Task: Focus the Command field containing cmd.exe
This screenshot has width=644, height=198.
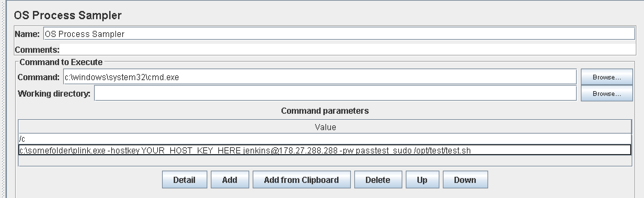Action: pos(320,77)
